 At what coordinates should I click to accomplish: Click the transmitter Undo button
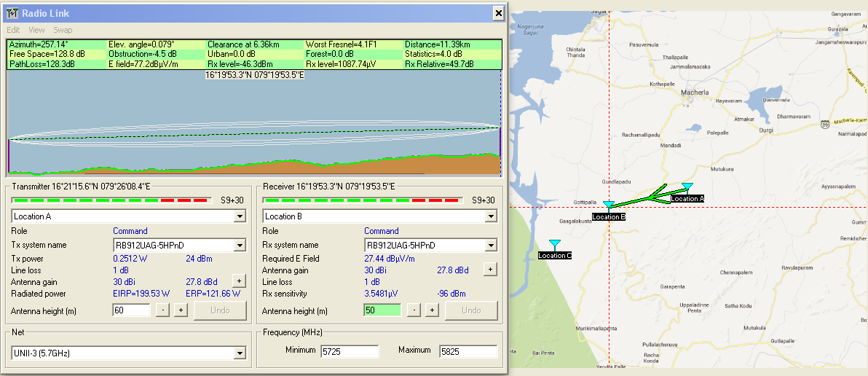click(x=220, y=310)
